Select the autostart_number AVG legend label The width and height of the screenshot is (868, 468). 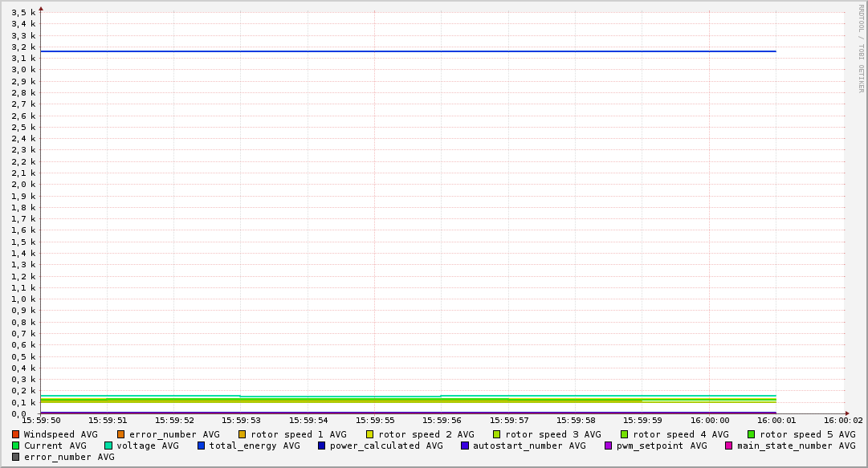click(x=529, y=446)
